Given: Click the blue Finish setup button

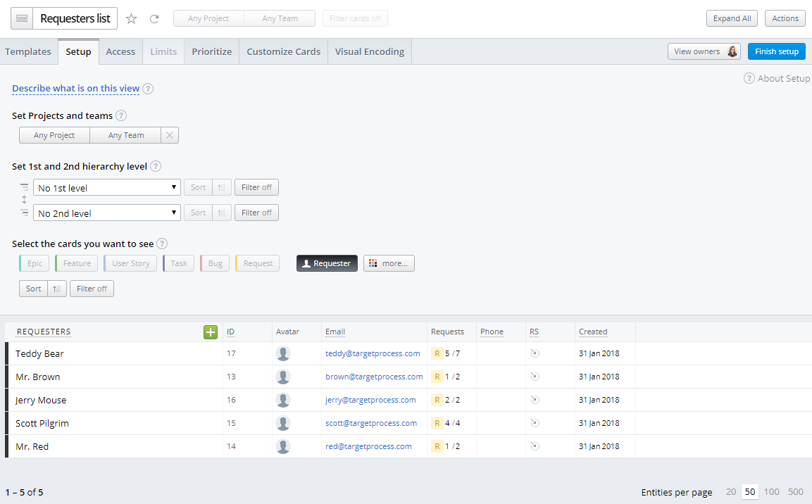Looking at the screenshot, I should (776, 51).
